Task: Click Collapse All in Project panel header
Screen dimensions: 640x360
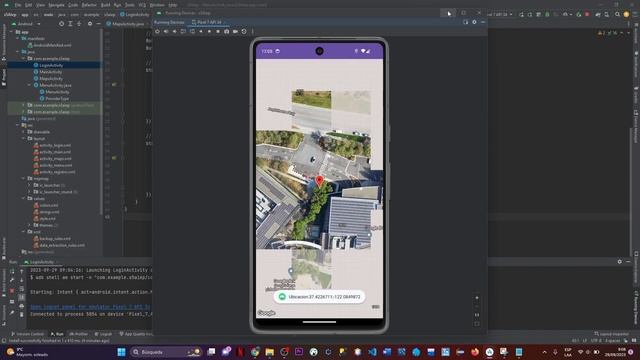Action: [79, 24]
